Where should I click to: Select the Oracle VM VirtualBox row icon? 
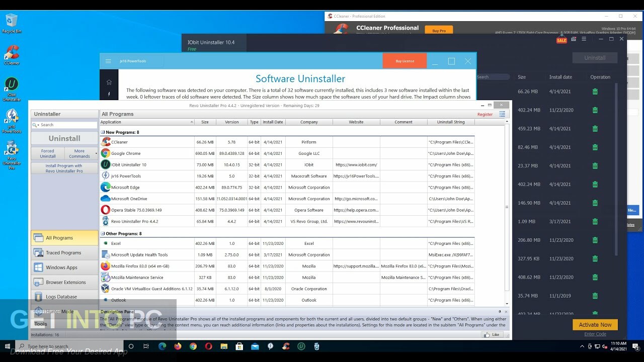pyautogui.click(x=106, y=289)
